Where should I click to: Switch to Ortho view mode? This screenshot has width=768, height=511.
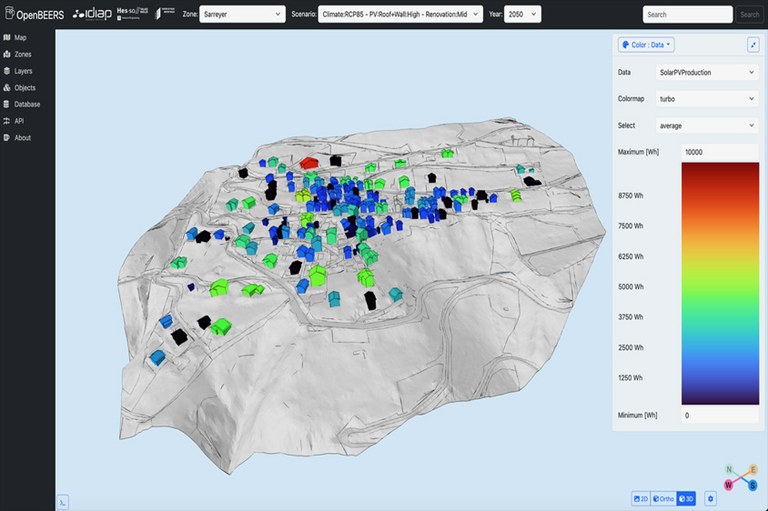coord(663,498)
